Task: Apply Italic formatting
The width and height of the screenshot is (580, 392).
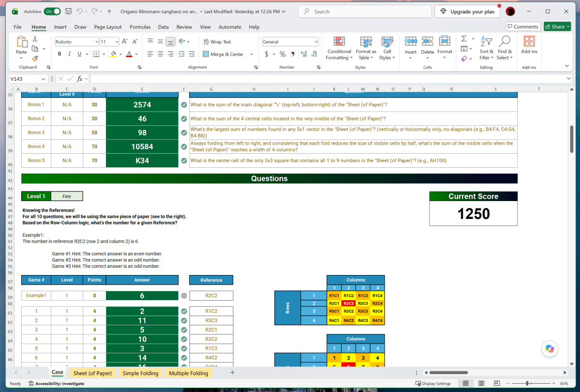Action: 70,54
